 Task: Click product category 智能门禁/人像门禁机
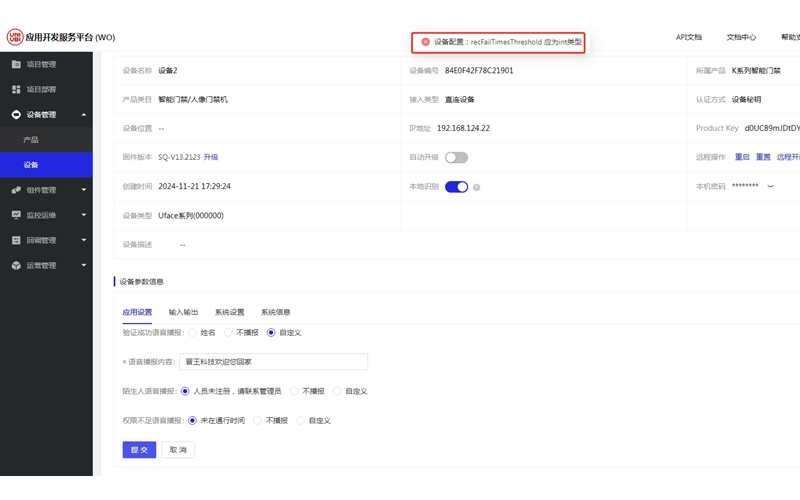tap(193, 99)
